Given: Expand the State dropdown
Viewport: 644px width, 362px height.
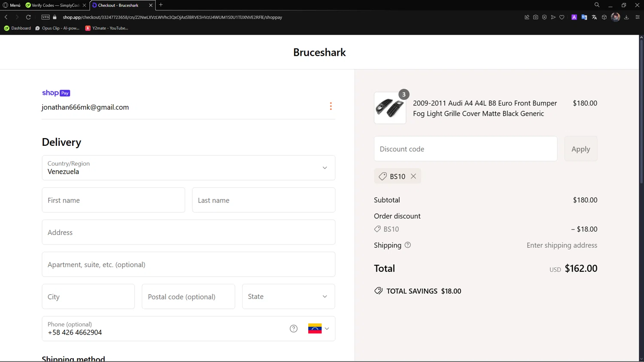Looking at the screenshot, I should point(289,297).
